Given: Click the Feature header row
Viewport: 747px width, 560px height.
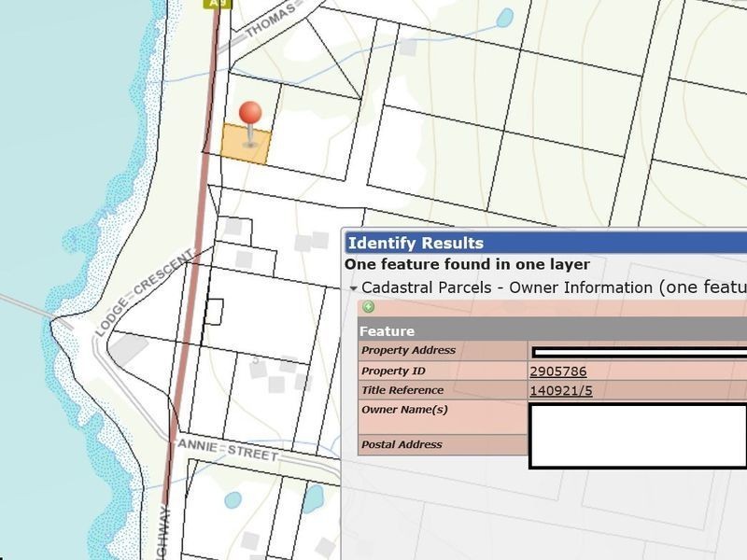Looking at the screenshot, I should click(552, 331).
